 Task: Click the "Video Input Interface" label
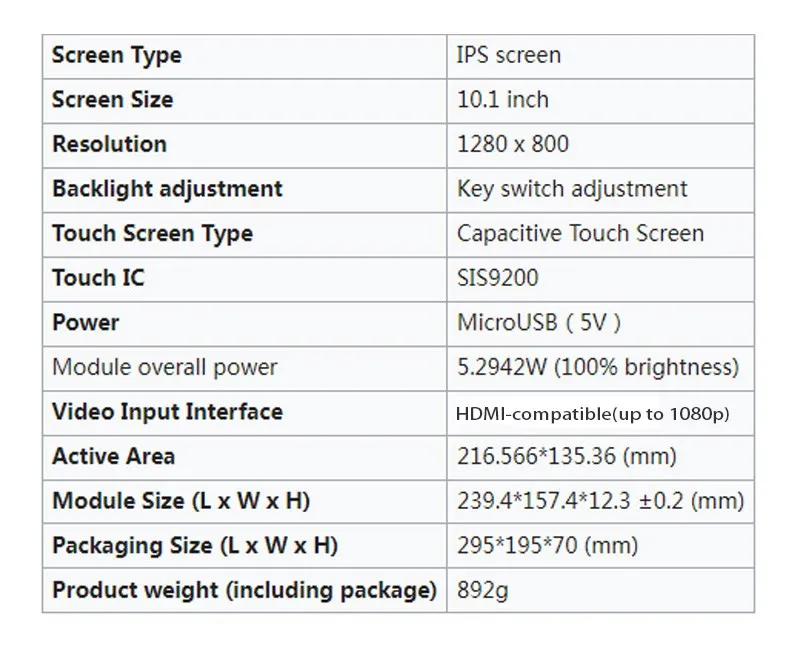[x=167, y=412]
